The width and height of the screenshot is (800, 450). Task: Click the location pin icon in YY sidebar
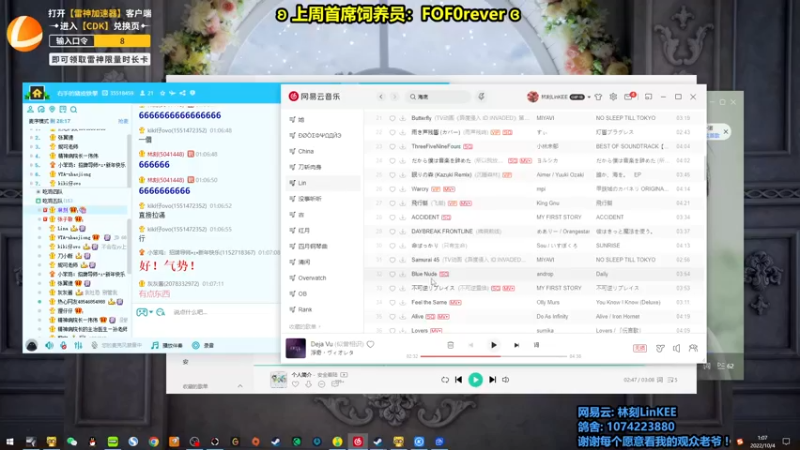coord(52,109)
